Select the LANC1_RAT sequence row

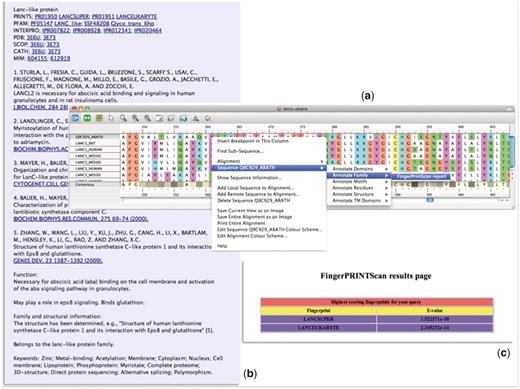click(x=94, y=143)
